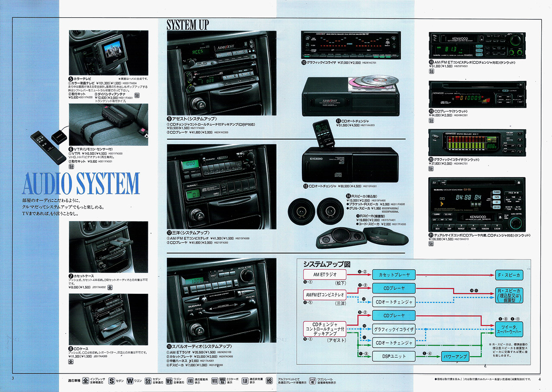Viewport: 552px width, 392px height.
Task: Select the Kenwood CD player photo
Action: (477, 94)
